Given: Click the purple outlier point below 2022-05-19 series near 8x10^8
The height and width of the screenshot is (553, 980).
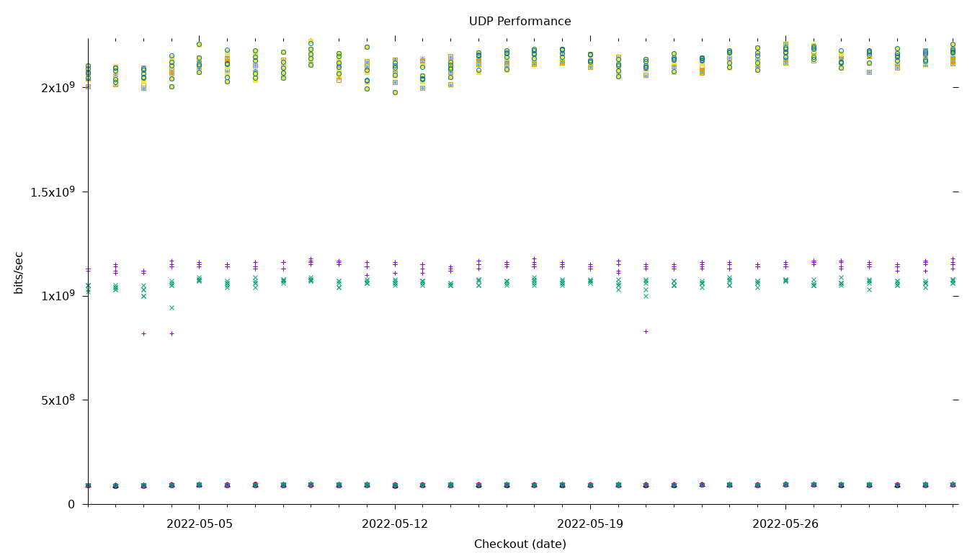Looking at the screenshot, I should pos(646,331).
